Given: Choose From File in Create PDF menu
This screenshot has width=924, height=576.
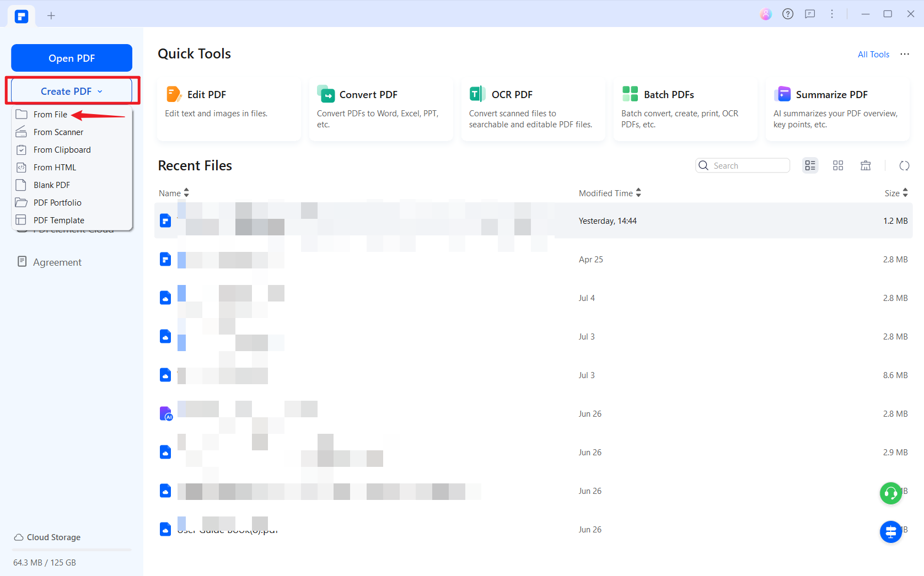Looking at the screenshot, I should click(x=72, y=114).
